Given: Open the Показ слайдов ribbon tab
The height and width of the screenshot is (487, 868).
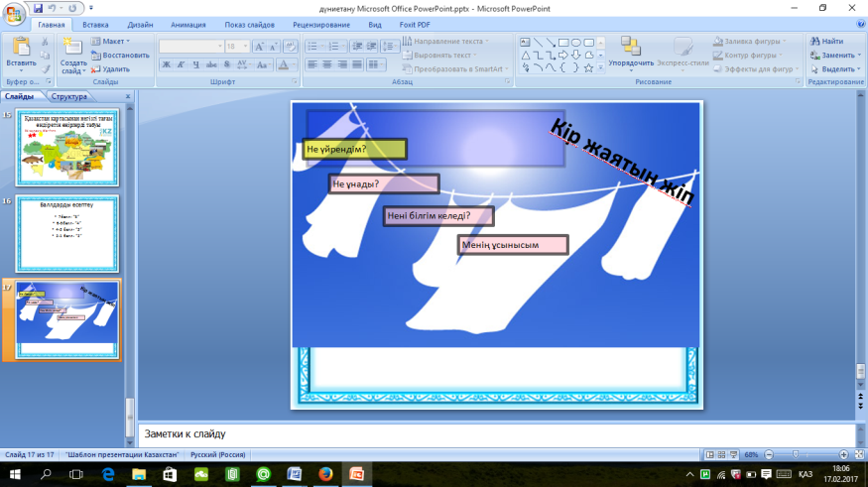Looking at the screenshot, I should coord(250,25).
